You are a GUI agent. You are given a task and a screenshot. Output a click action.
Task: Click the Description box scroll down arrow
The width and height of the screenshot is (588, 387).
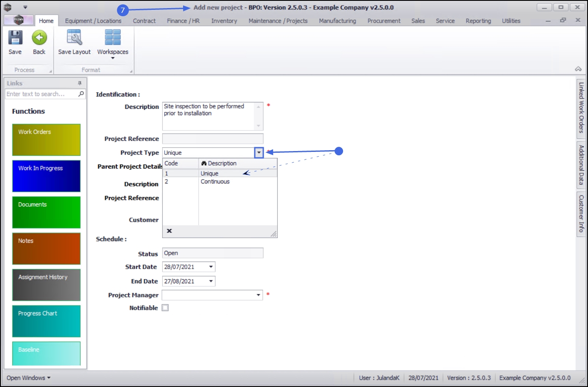tap(259, 126)
